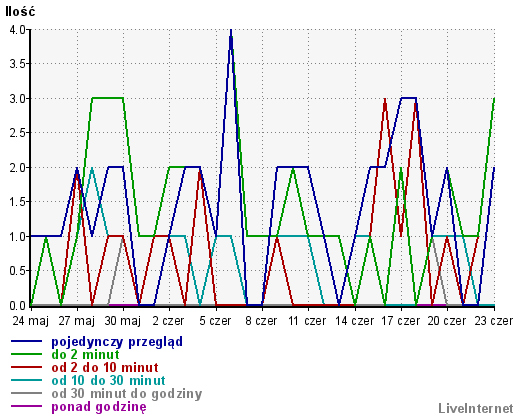Click the red legend line swatch
520x418 pixels.
point(27,367)
